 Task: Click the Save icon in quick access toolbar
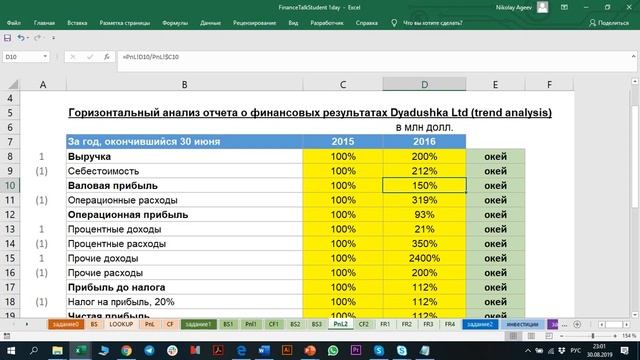coord(7,38)
